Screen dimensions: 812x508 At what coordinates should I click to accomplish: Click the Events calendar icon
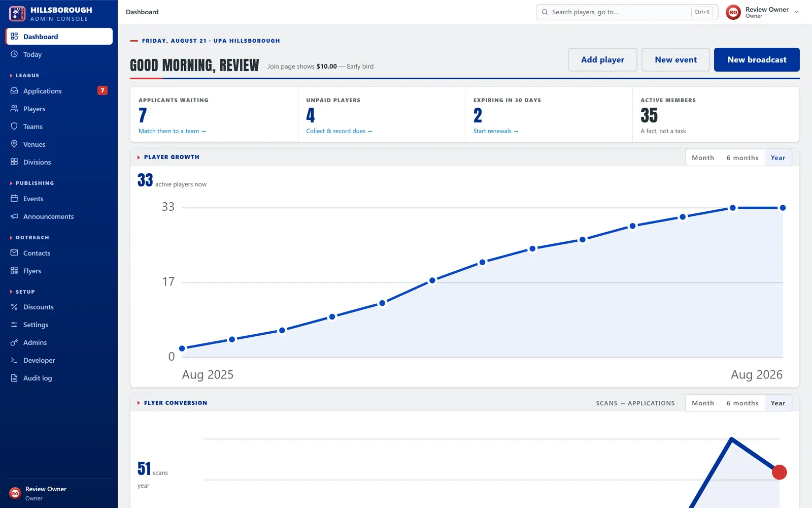[14, 199]
